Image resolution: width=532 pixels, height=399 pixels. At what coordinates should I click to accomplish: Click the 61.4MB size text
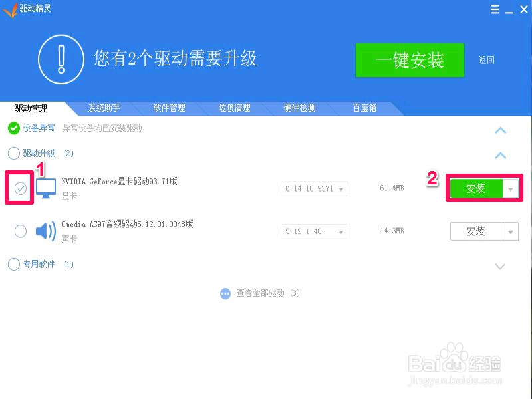coord(392,188)
